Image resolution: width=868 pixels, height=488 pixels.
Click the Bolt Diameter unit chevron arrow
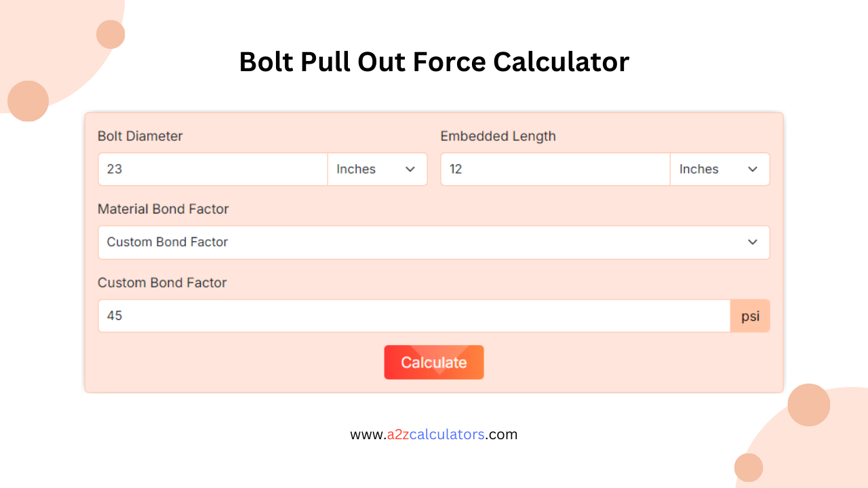coord(410,169)
